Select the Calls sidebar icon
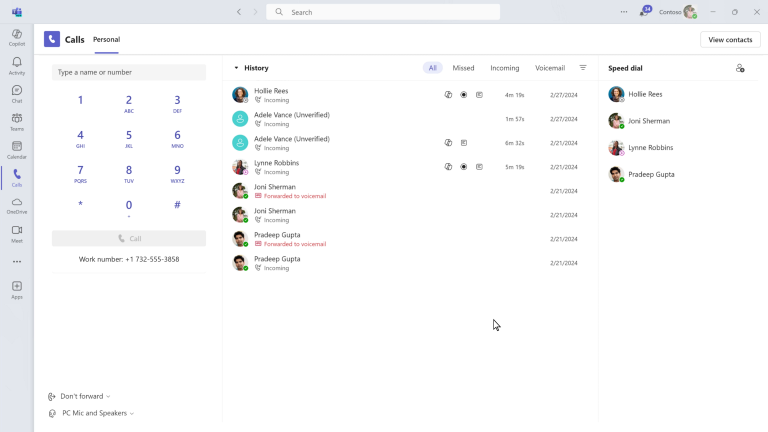Image resolution: width=768 pixels, height=432 pixels. 17,178
